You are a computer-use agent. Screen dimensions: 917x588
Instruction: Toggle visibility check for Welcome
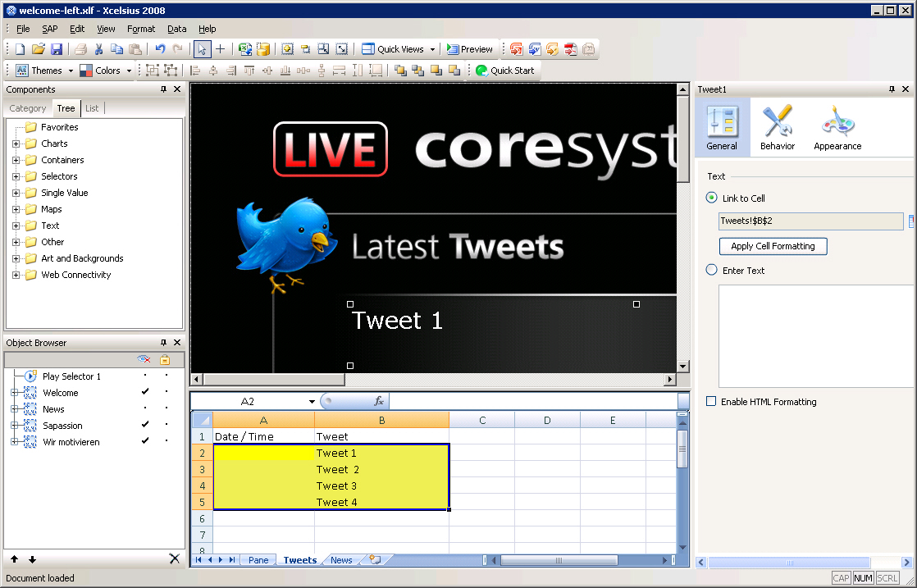pyautogui.click(x=145, y=392)
